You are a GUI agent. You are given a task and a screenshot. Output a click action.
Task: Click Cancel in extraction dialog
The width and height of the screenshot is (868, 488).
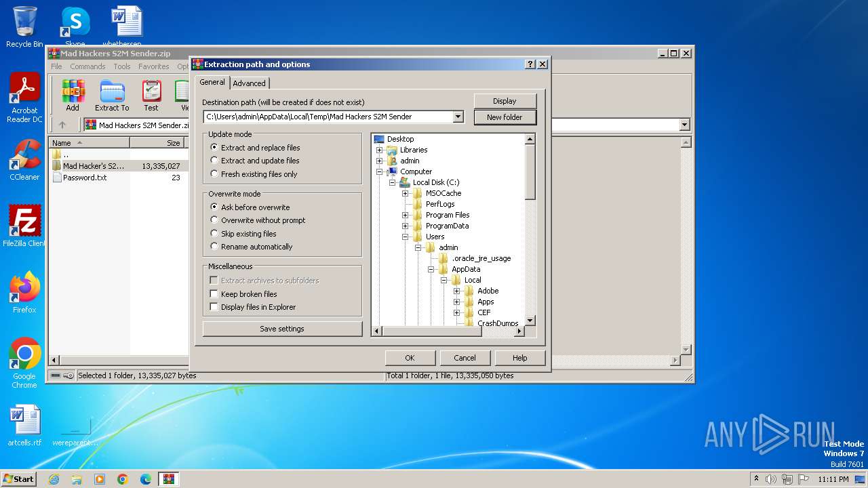465,358
